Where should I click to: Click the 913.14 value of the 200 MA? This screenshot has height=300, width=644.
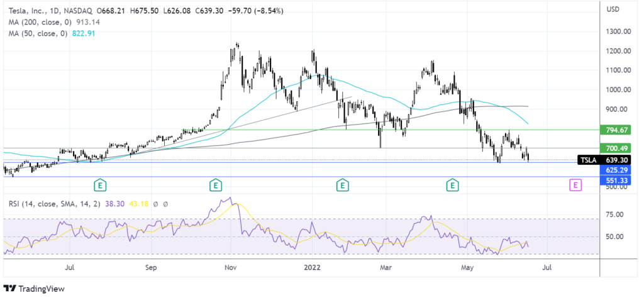(x=87, y=22)
